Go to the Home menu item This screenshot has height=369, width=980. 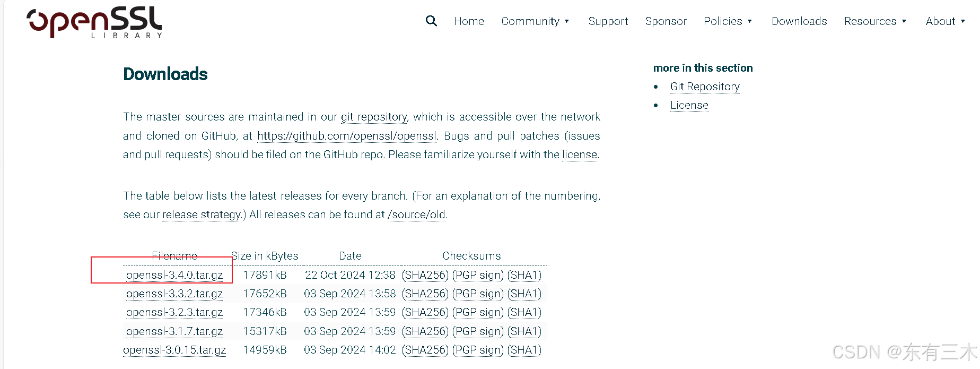tap(469, 21)
